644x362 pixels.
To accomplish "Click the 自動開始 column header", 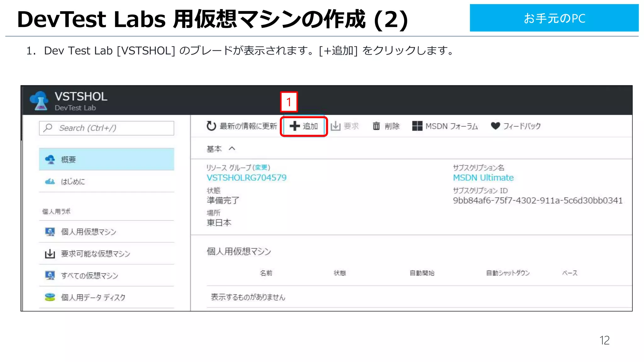I will point(422,273).
